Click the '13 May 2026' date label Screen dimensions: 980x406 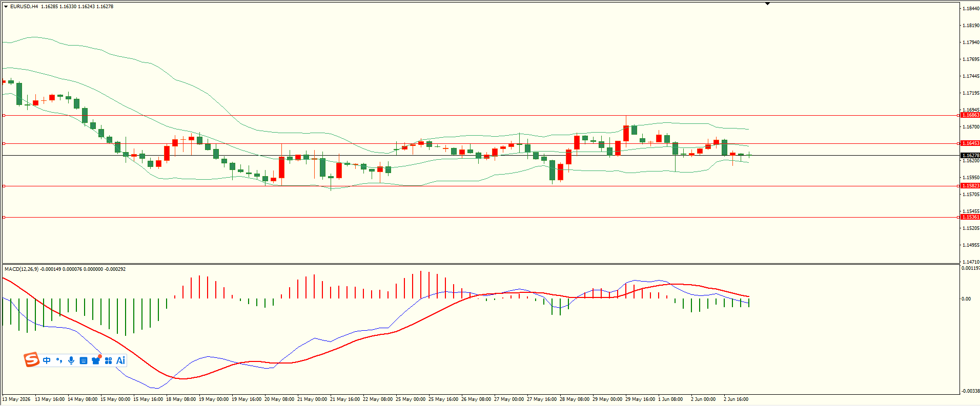pyautogui.click(x=16, y=399)
